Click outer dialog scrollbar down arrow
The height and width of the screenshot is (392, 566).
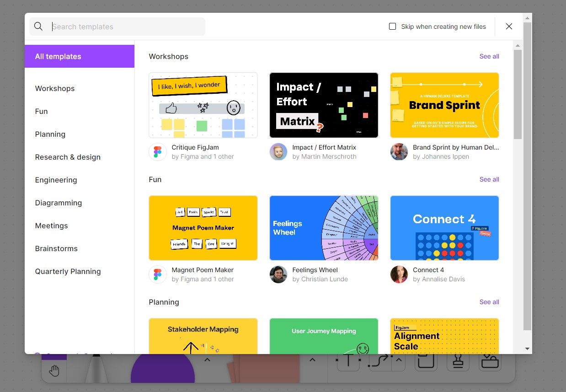coord(527,349)
